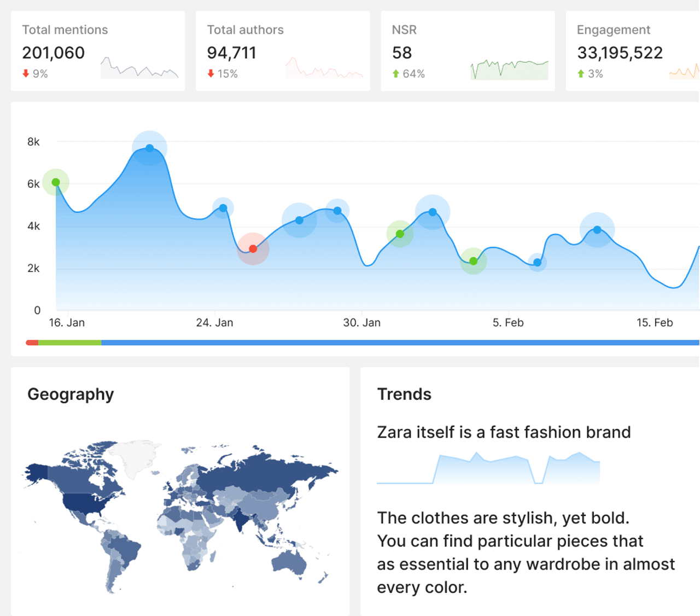
Task: Select the gray sparkline on Total mentions card
Action: point(139,68)
